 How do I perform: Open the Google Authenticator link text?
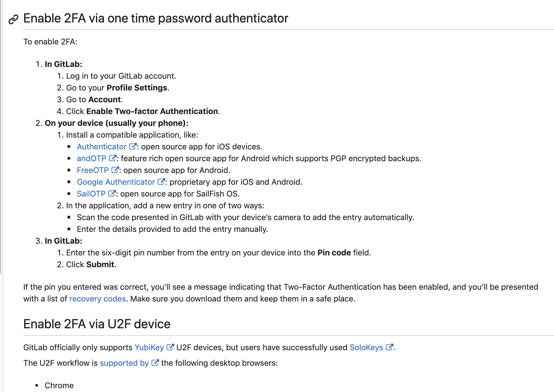click(116, 182)
